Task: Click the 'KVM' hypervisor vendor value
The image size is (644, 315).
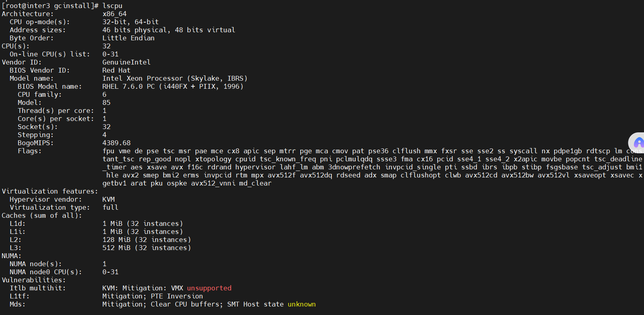Action: coord(108,199)
